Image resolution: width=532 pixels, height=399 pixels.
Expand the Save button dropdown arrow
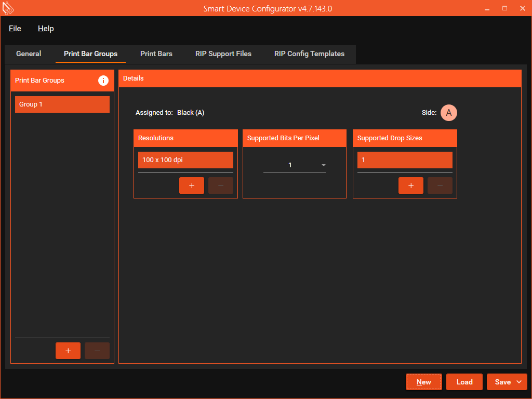(520, 382)
